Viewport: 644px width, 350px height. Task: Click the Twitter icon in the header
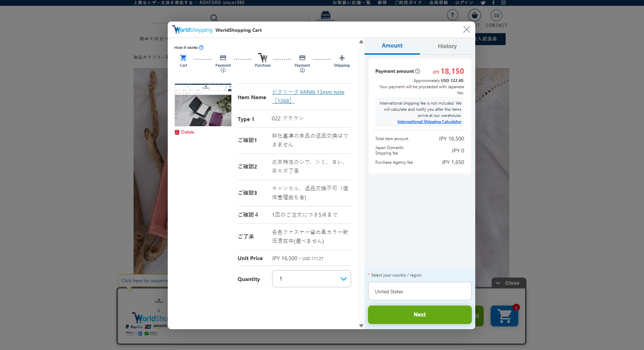click(483, 2)
